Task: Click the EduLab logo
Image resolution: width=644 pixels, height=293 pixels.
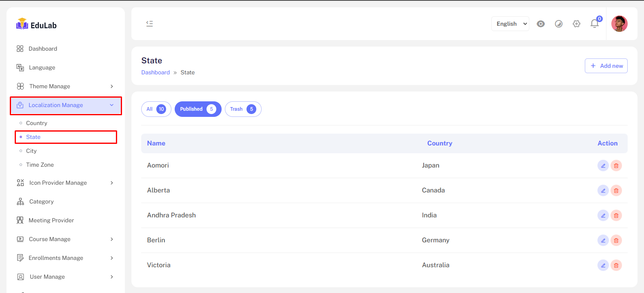Action: point(37,25)
